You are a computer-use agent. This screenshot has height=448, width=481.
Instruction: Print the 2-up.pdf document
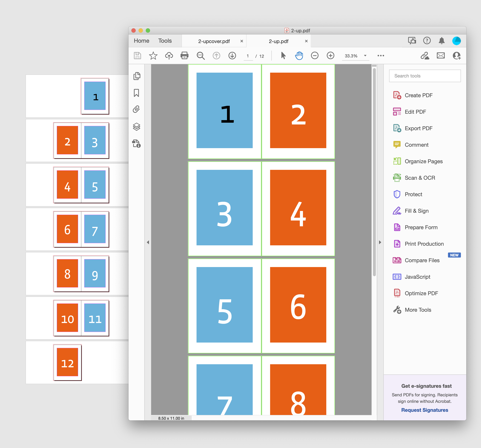tap(184, 56)
